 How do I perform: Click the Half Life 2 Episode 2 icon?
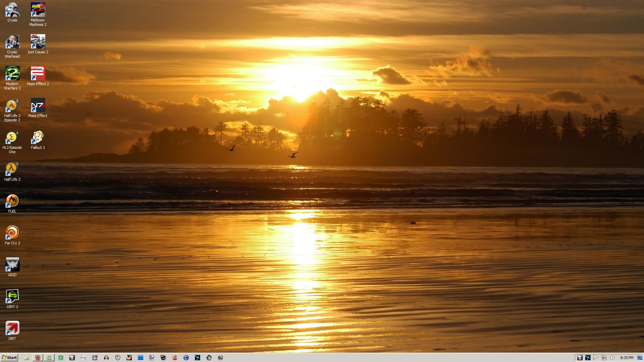[12, 106]
